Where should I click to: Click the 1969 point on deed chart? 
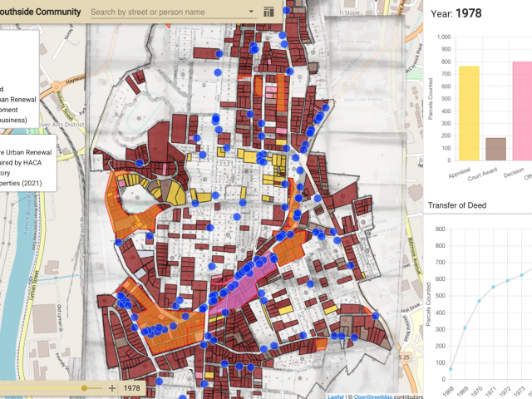click(465, 328)
